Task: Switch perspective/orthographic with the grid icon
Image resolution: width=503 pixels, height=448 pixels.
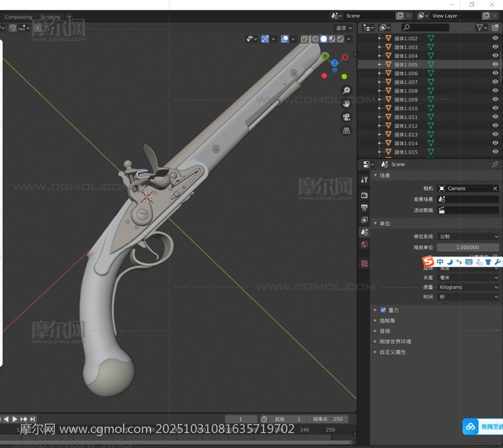Action: (346, 130)
